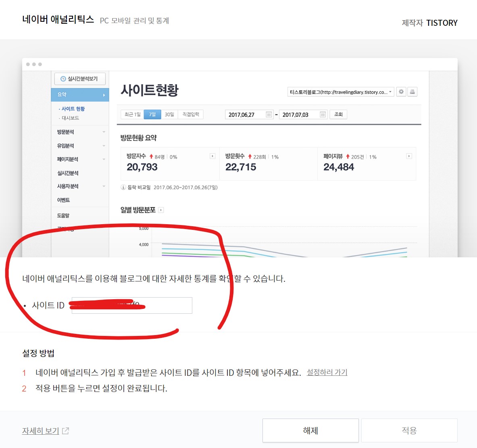477x448 pixels.
Task: Select the 직접입력 period tab
Action: click(x=191, y=115)
